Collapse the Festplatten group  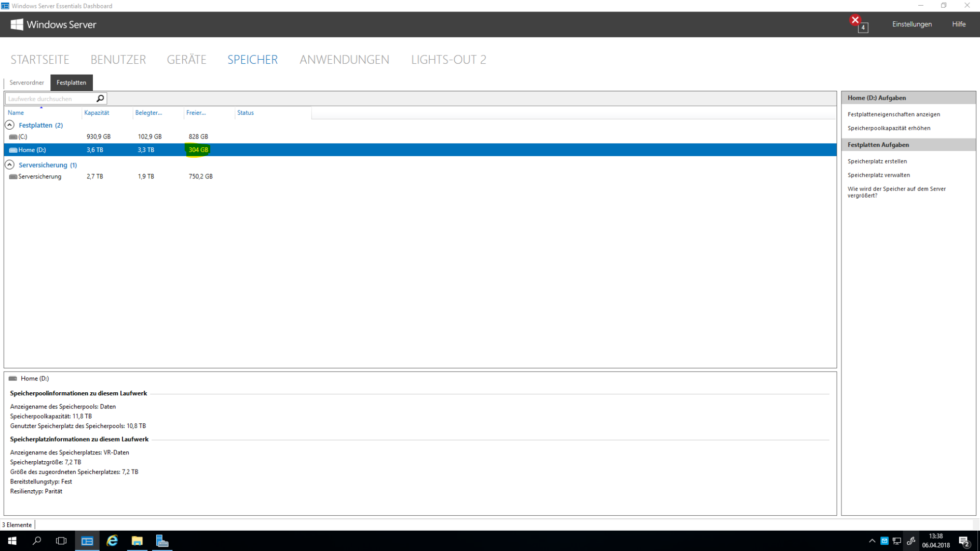tap(9, 125)
